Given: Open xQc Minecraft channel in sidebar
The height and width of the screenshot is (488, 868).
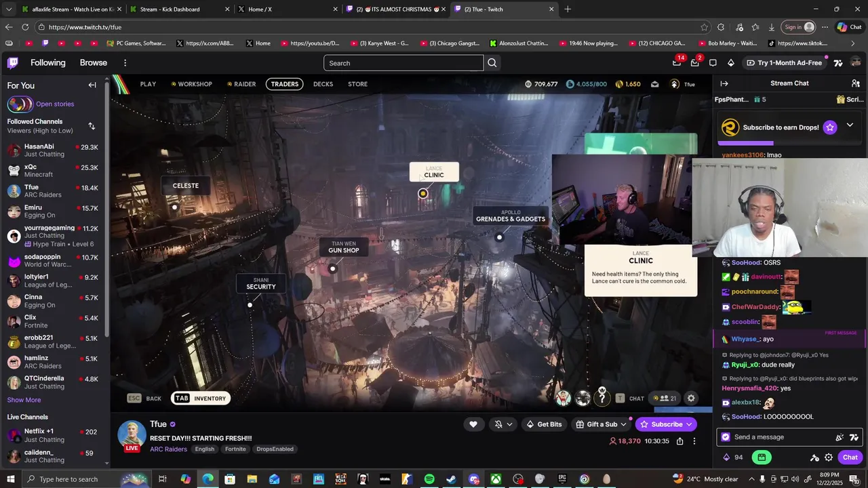Looking at the screenshot, I should (53, 171).
